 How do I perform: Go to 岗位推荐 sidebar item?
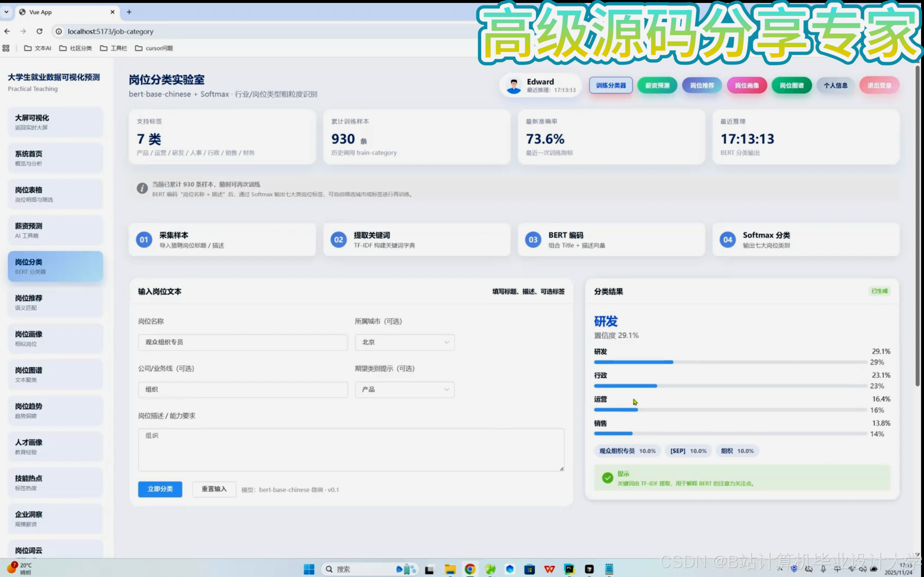pos(55,302)
